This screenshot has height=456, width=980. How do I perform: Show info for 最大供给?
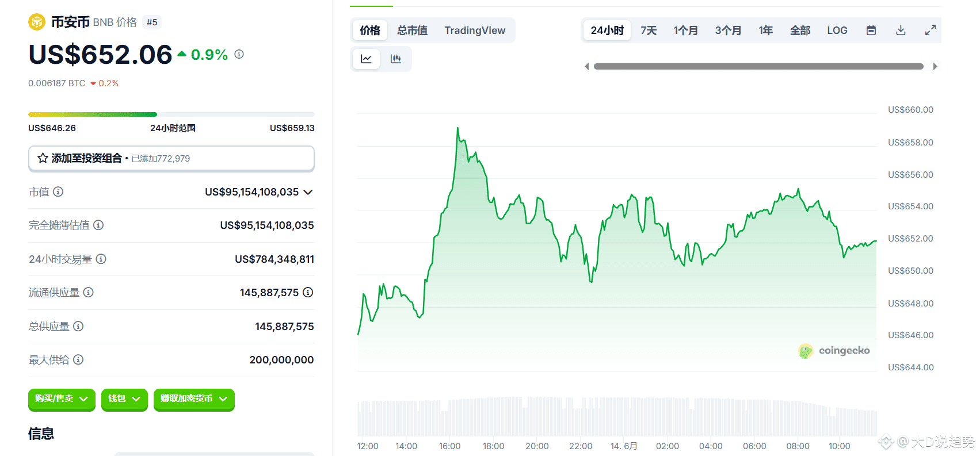[78, 359]
